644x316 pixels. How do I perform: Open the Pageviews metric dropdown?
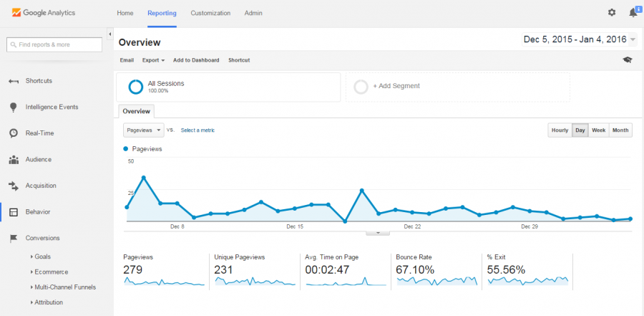coord(144,130)
